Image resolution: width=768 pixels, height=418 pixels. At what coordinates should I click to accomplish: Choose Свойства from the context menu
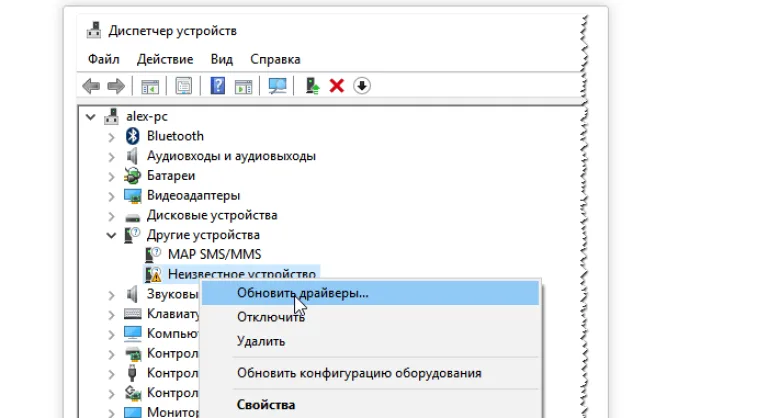point(370,405)
